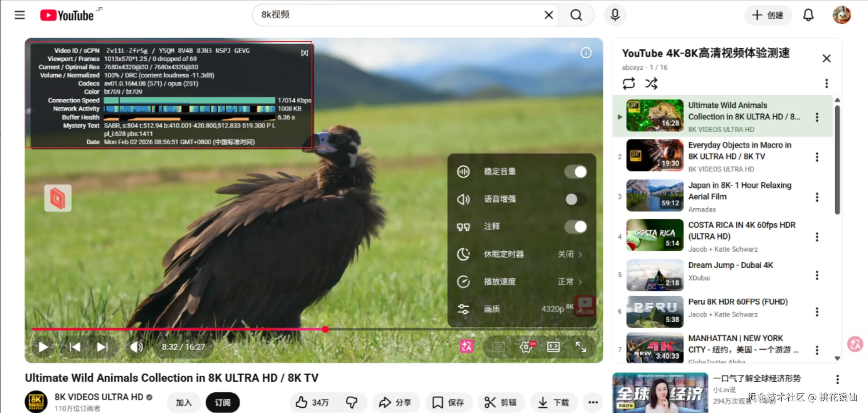Toggle playlist loop
This screenshot has width=868, height=413.
point(628,84)
